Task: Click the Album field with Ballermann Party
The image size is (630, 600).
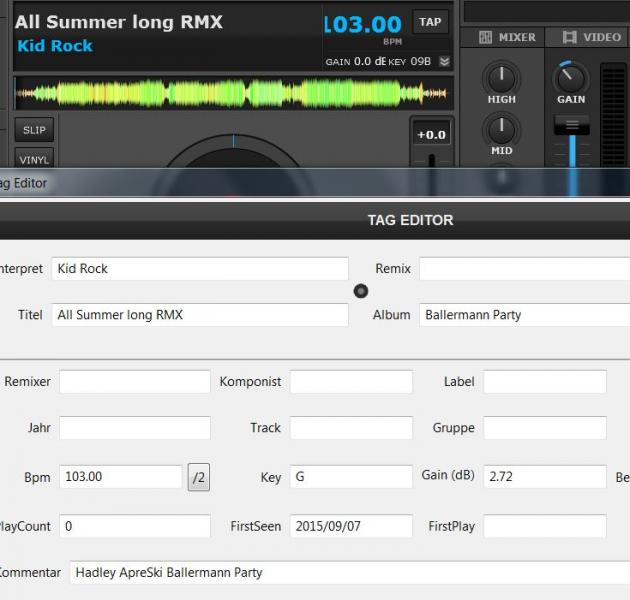Action: (524, 315)
